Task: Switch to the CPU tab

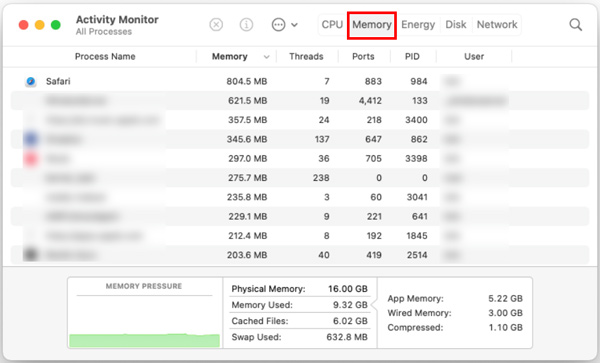Action: pos(332,25)
